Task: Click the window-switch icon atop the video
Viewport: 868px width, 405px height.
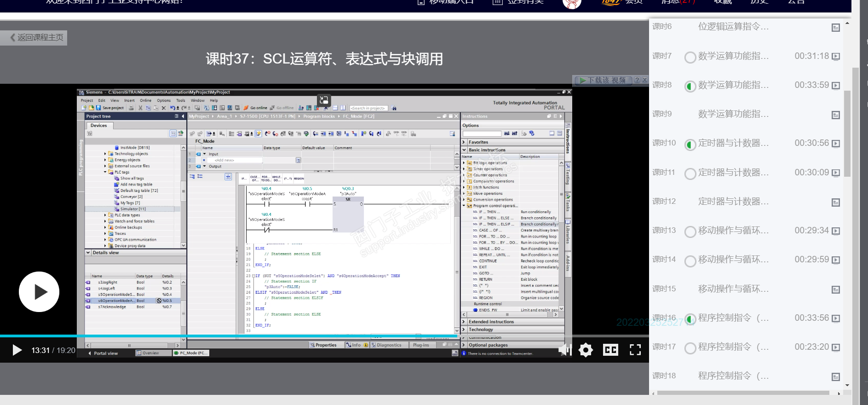Action: (x=324, y=100)
